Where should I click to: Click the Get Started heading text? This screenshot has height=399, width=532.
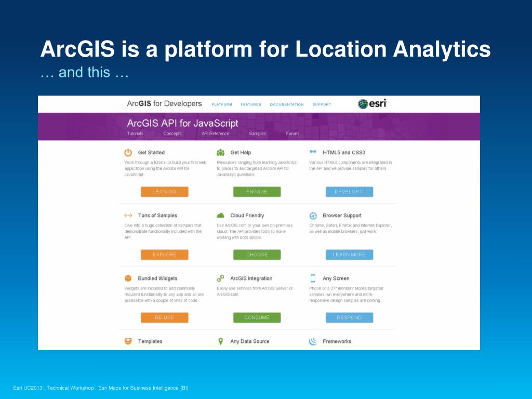151,153
